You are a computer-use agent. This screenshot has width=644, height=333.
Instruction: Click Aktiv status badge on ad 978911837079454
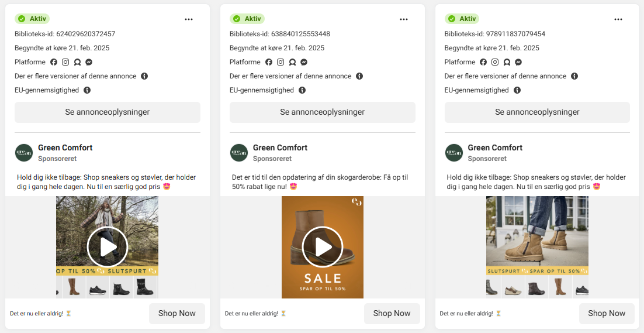(462, 19)
